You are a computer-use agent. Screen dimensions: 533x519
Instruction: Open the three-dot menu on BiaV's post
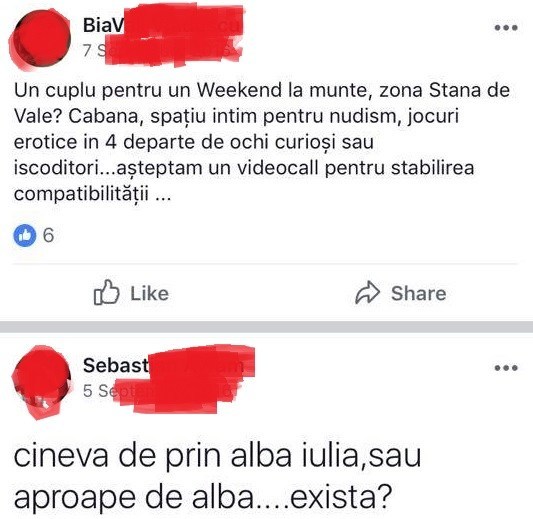pos(506,28)
